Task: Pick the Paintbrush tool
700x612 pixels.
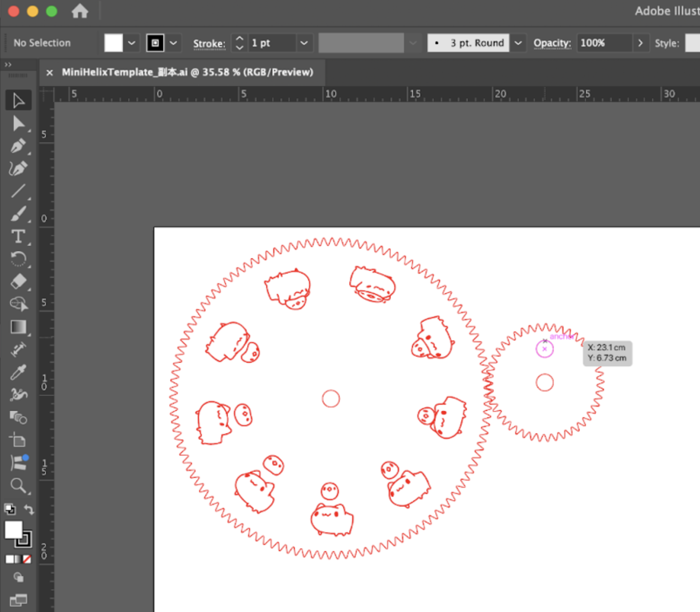Action: coord(18,213)
